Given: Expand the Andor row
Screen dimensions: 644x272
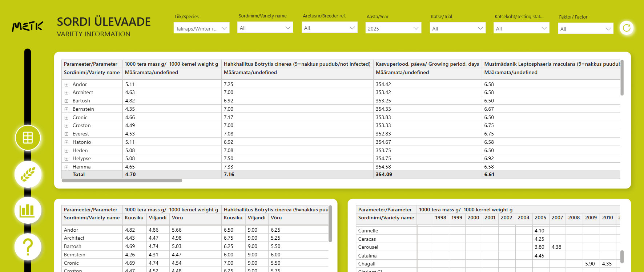Looking at the screenshot, I should click(x=67, y=84).
